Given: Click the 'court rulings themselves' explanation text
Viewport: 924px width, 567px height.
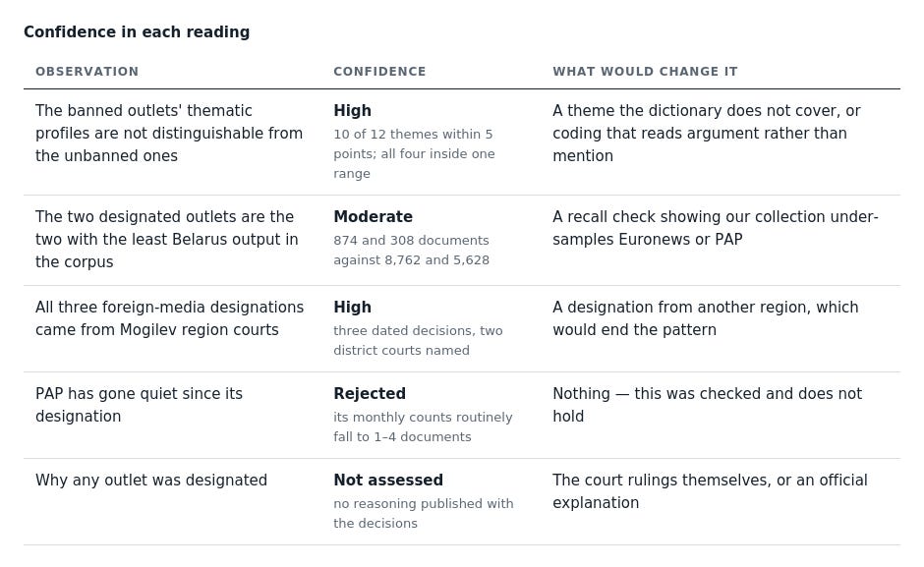Looking at the screenshot, I should pos(710,491).
